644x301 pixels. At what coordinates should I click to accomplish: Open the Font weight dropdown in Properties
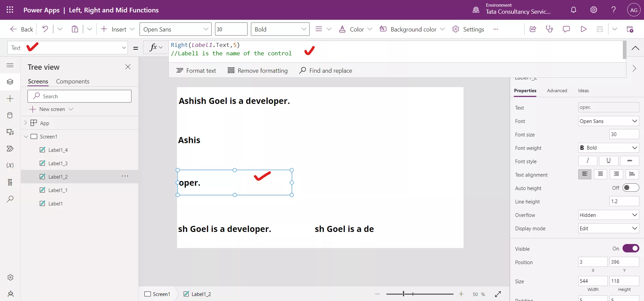[608, 148]
